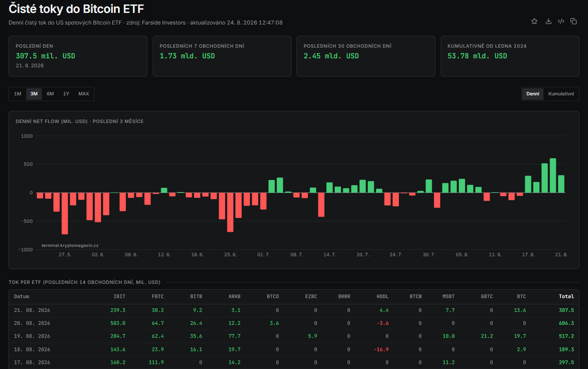
Task: Click the copy icon at top right
Action: click(x=574, y=21)
